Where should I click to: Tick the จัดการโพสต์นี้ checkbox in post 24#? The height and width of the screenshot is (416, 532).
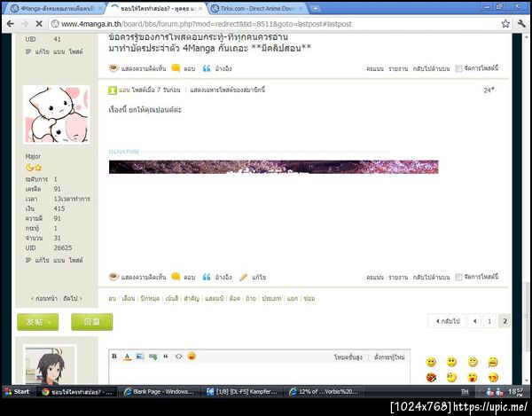pos(458,277)
